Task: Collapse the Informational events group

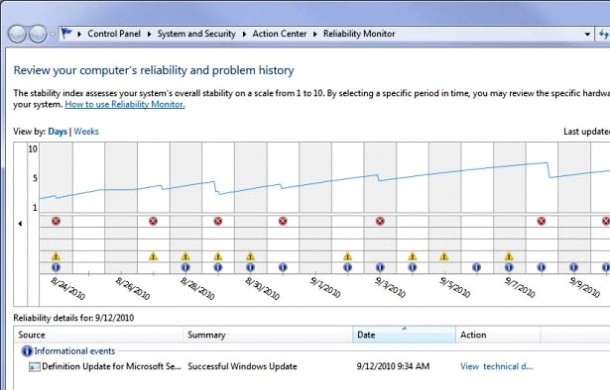Action: 74,351
